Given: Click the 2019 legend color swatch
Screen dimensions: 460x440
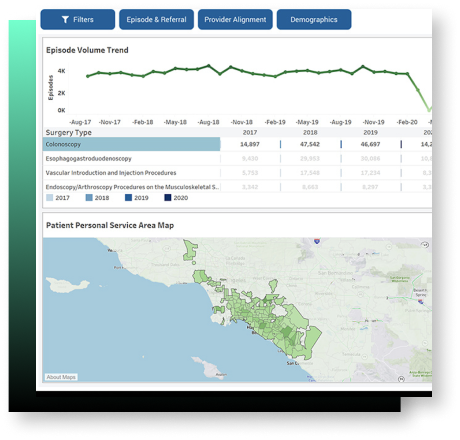Looking at the screenshot, I should [x=128, y=198].
